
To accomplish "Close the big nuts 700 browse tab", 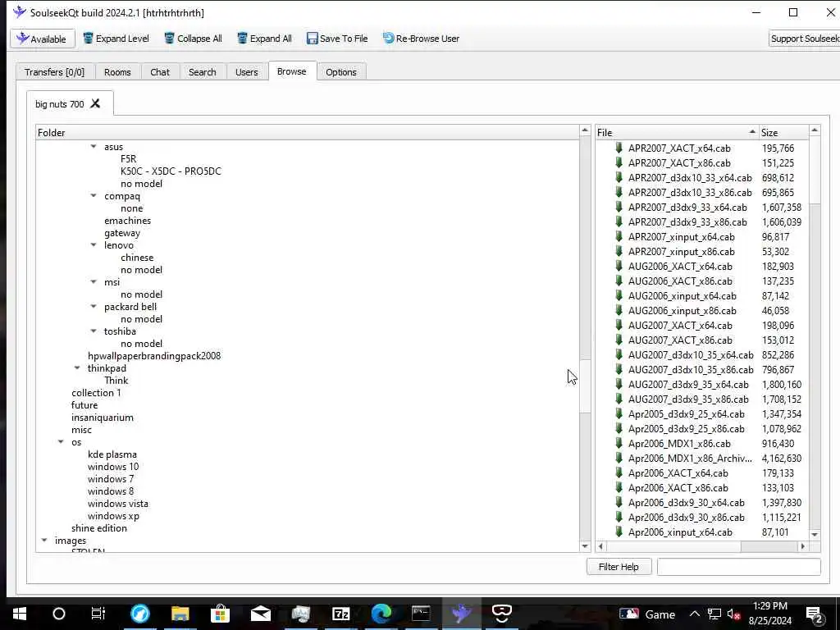I will (95, 103).
